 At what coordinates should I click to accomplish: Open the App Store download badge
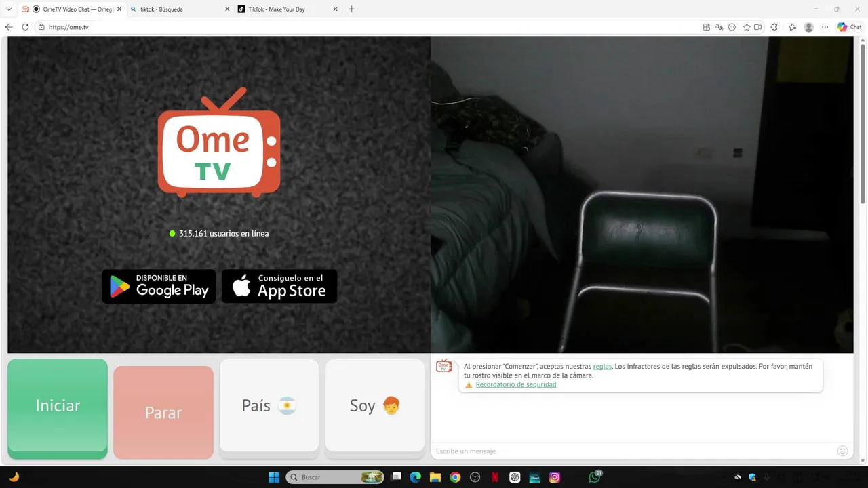(x=279, y=286)
